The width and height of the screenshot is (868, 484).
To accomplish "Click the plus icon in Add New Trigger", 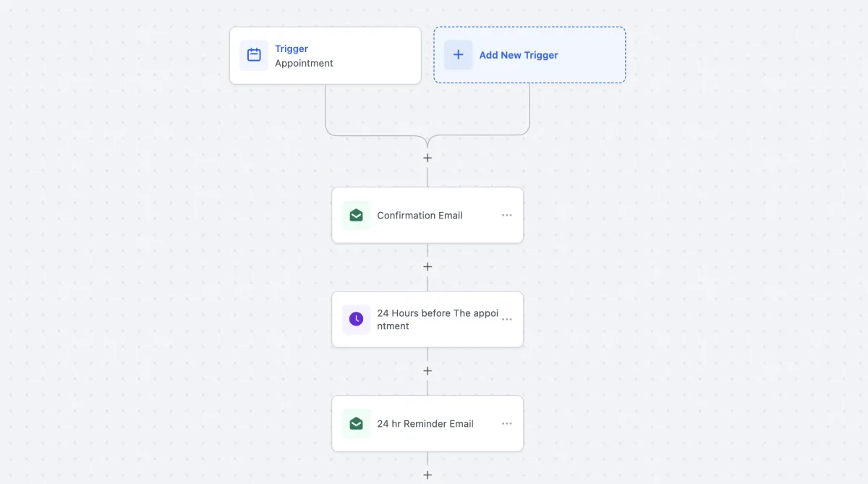I will pyautogui.click(x=458, y=55).
